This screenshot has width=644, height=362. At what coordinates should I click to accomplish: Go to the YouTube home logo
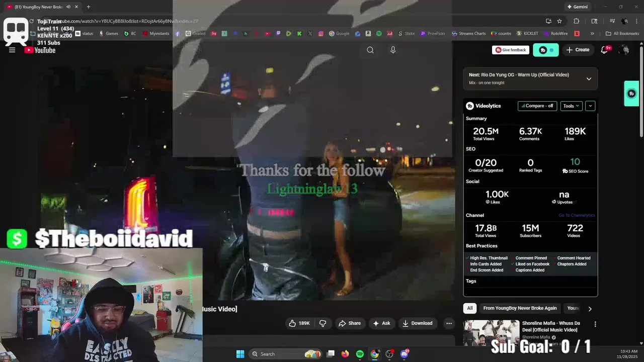tap(40, 50)
